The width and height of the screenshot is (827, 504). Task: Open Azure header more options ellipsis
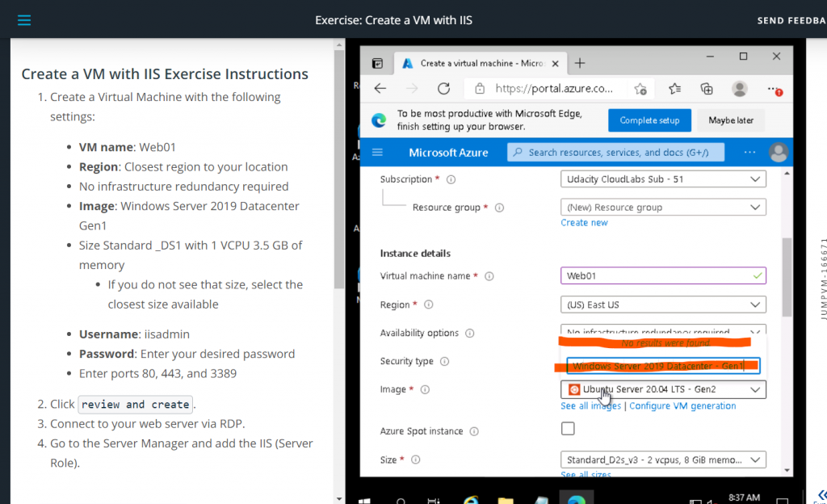[749, 153]
